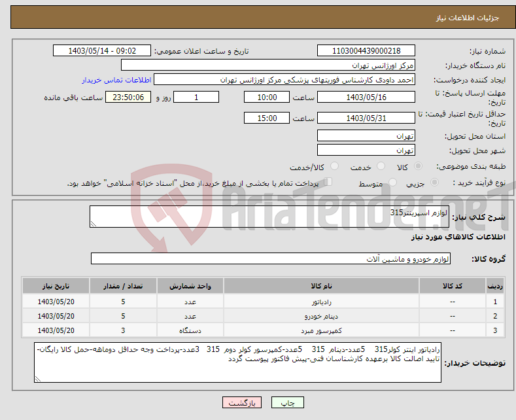Screen dimensions: 516x420
Task: Click the remaining time field 23:50:06
Action: [128, 97]
